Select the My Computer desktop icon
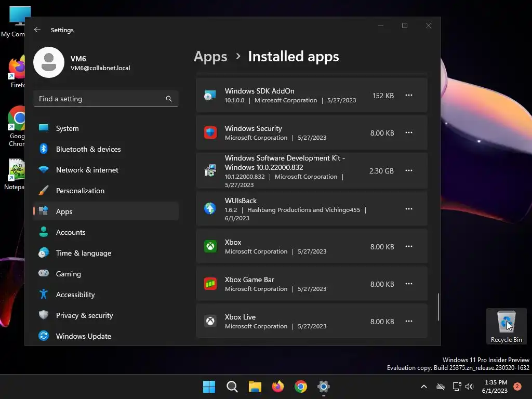532x399 pixels. (14, 22)
